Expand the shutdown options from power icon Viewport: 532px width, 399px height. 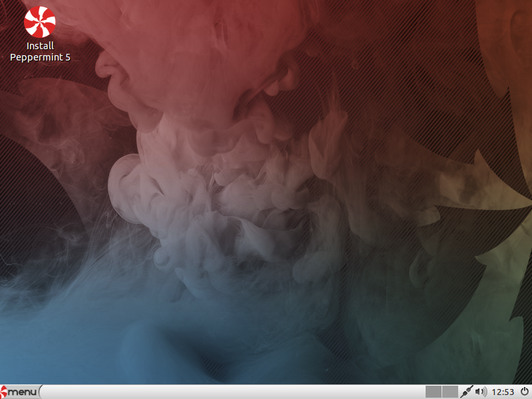(x=524, y=392)
